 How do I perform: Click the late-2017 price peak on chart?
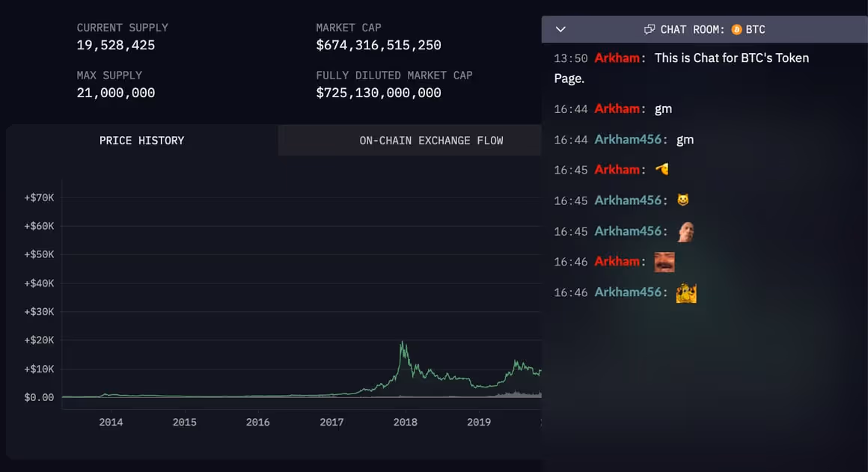pyautogui.click(x=403, y=343)
